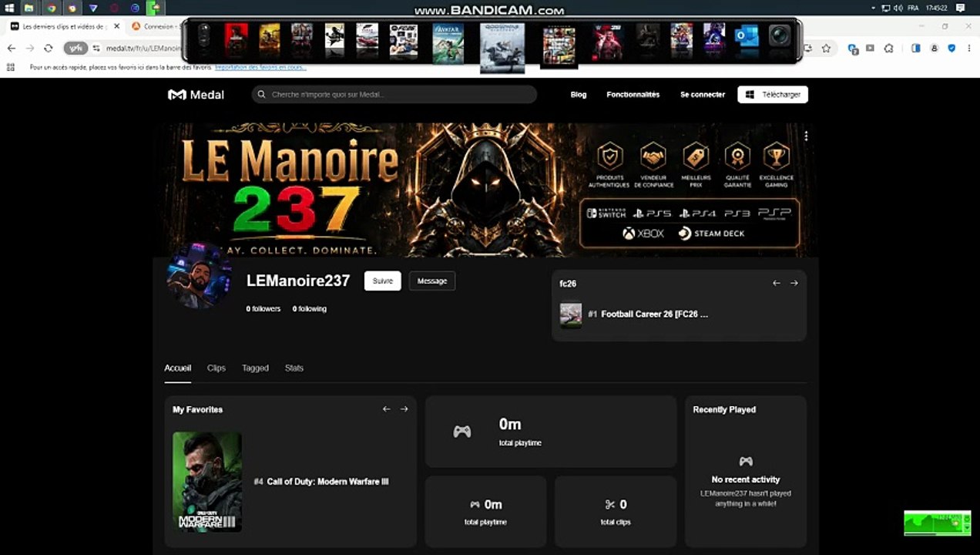Image resolution: width=980 pixels, height=555 pixels.
Task: Click the Football Career 26 thumbnail
Action: pos(571,314)
